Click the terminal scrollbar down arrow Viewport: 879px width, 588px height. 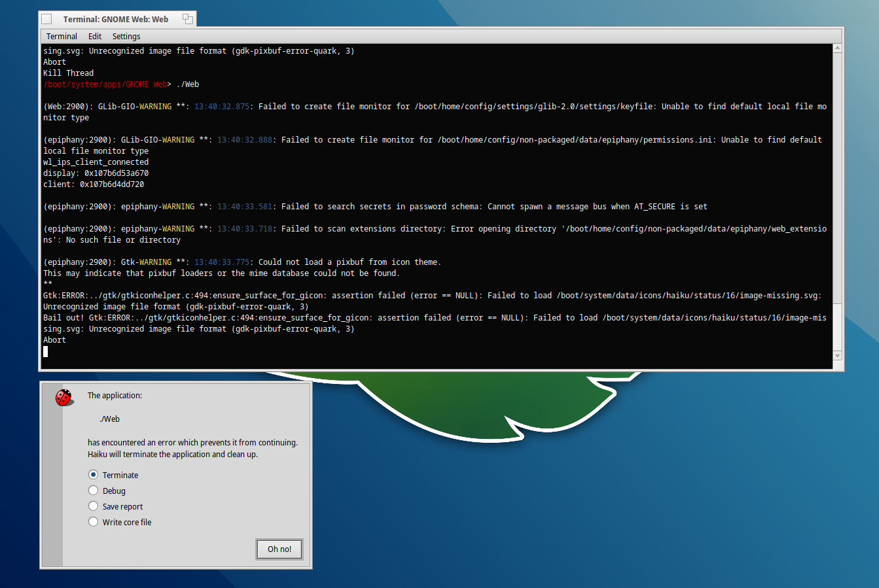point(837,356)
